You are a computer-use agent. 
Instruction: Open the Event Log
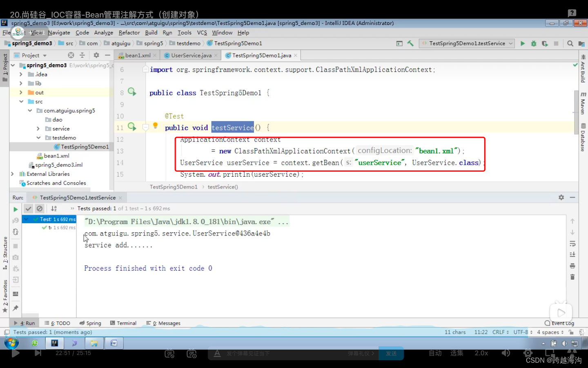click(559, 323)
